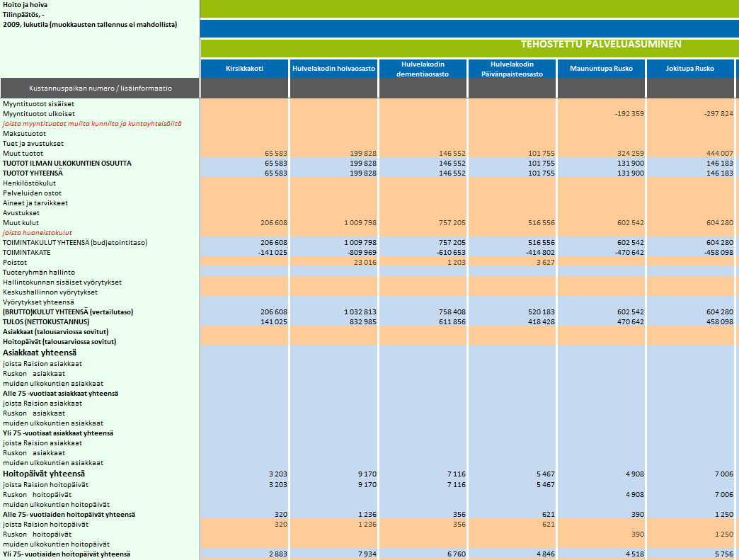This screenshot has width=739, height=560.
Task: Select the Alle 75 -vuotiaat asiakkaat yhteensä label
Action: [x=60, y=393]
